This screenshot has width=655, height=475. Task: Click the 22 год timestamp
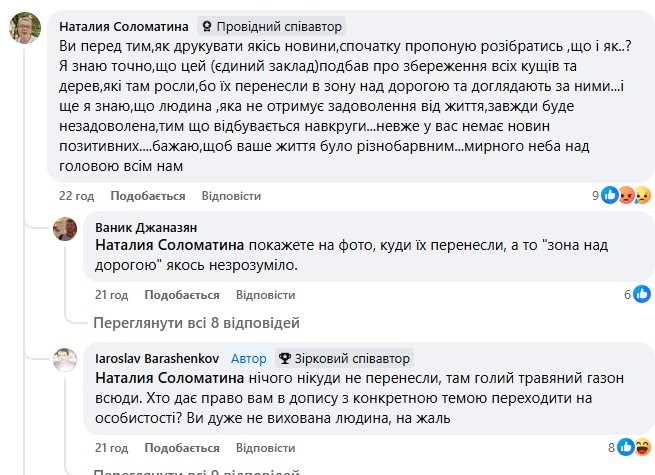point(75,195)
